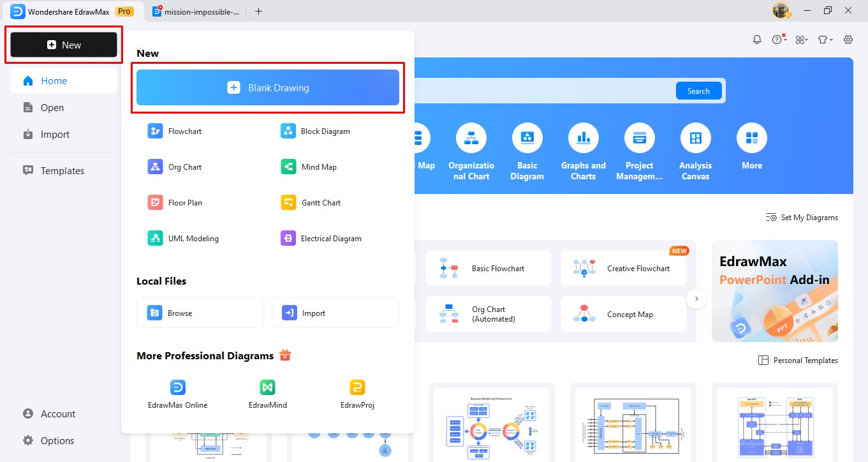The height and width of the screenshot is (462, 868).
Task: Launch EdrawMax Online
Action: (x=178, y=394)
